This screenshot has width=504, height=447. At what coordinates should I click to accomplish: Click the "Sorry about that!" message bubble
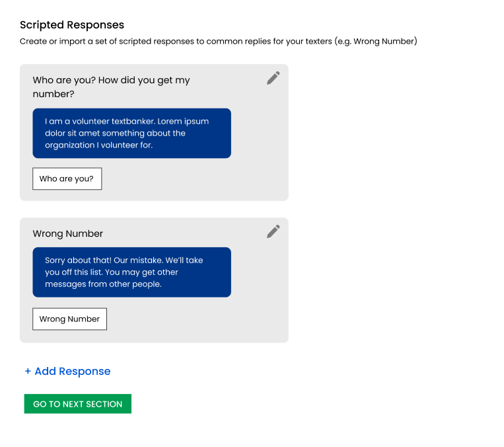pyautogui.click(x=131, y=272)
